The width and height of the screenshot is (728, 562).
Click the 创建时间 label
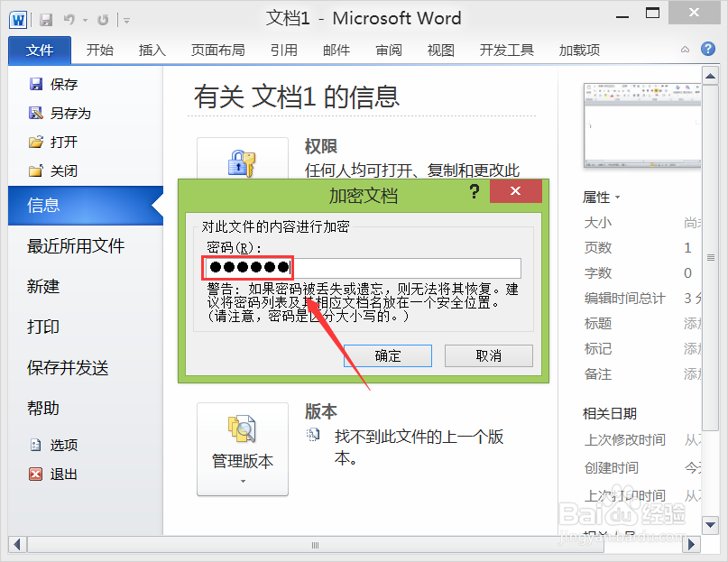pyautogui.click(x=612, y=467)
